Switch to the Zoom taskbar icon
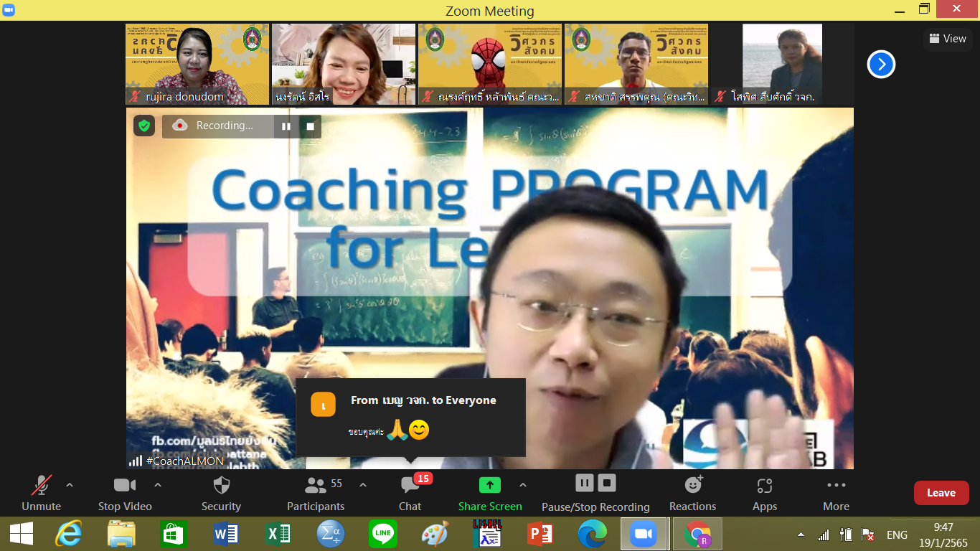The width and height of the screenshot is (980, 551). tap(644, 534)
